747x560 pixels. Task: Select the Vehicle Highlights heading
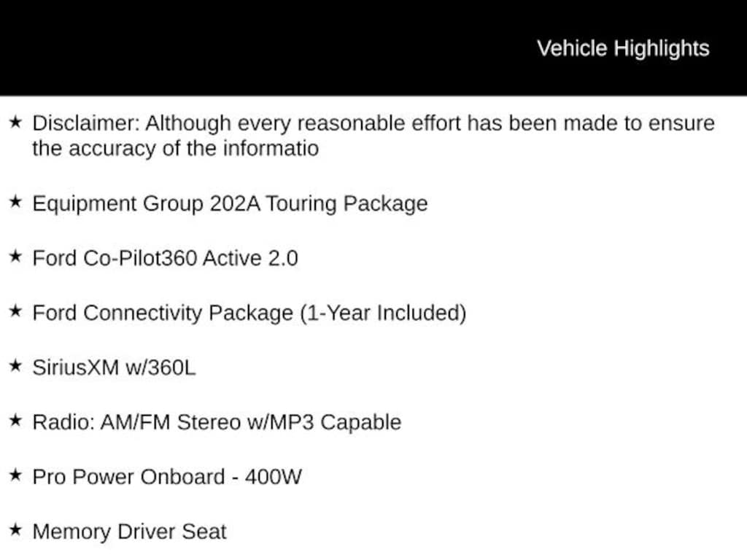coord(623,49)
